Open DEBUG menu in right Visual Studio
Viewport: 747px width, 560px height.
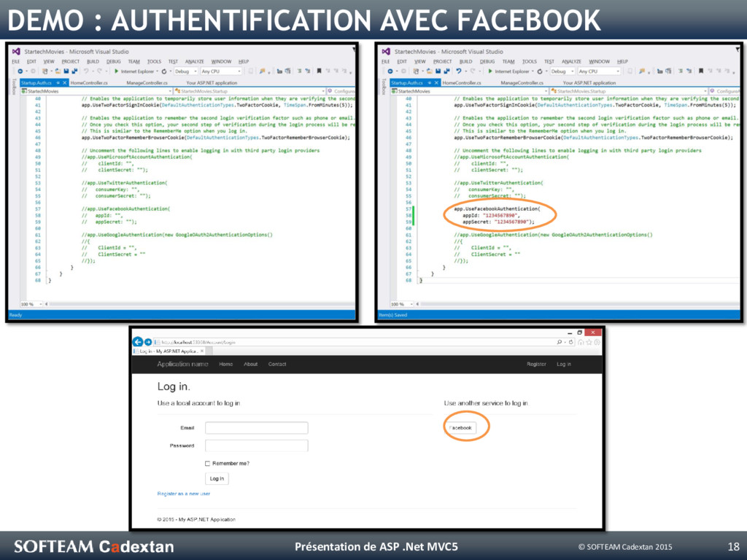(x=487, y=61)
